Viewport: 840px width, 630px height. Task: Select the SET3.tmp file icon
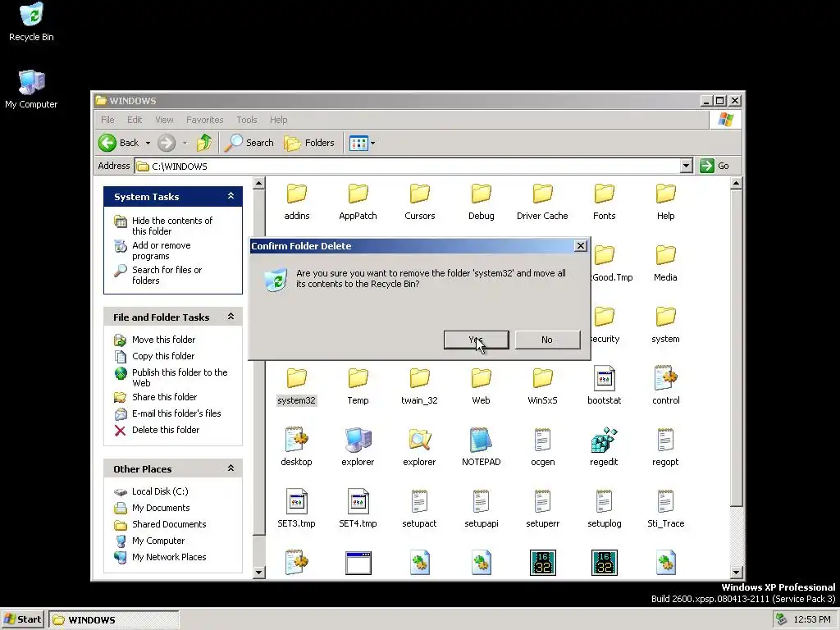[296, 501]
